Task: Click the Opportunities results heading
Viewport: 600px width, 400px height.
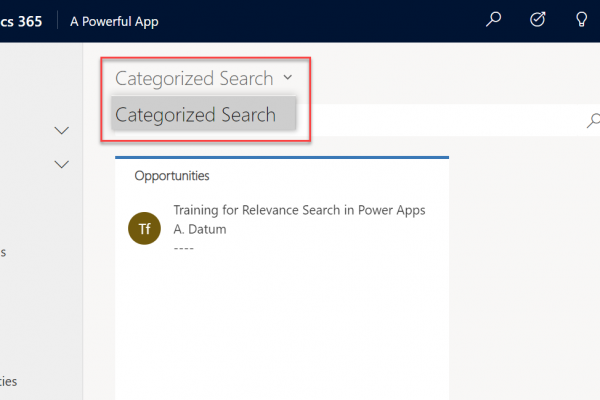Action: (172, 176)
